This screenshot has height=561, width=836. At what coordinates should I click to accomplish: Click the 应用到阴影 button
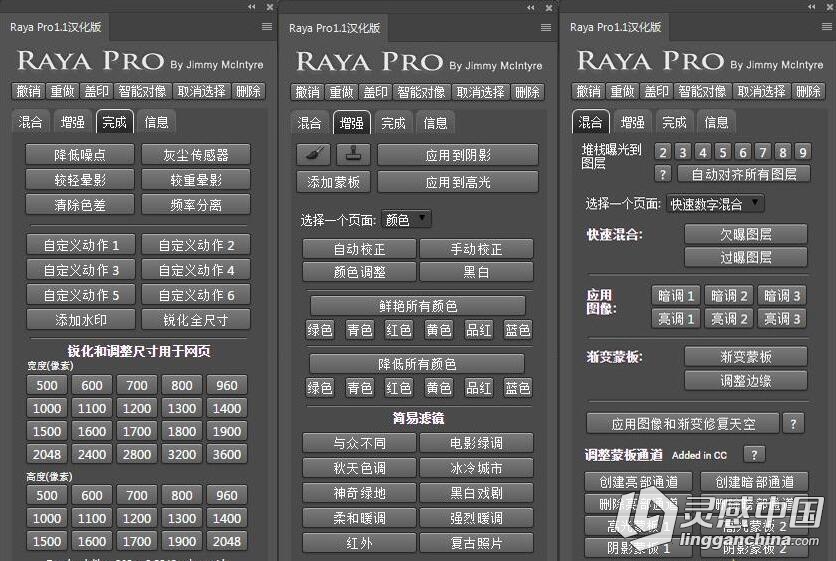click(x=458, y=155)
